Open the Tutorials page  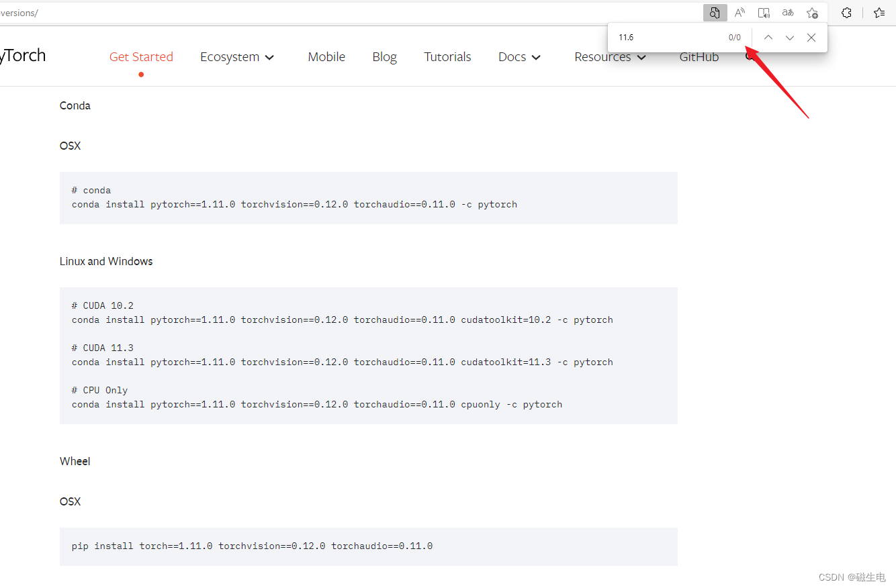click(447, 57)
